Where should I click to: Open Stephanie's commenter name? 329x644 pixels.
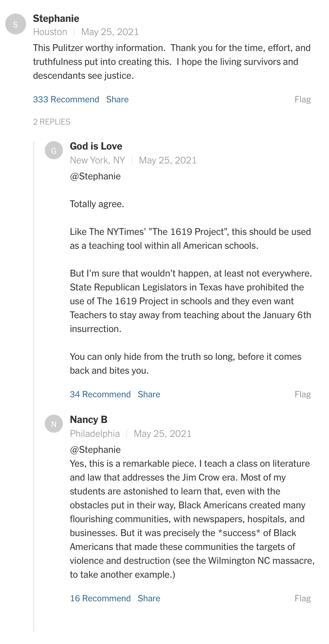coord(56,19)
